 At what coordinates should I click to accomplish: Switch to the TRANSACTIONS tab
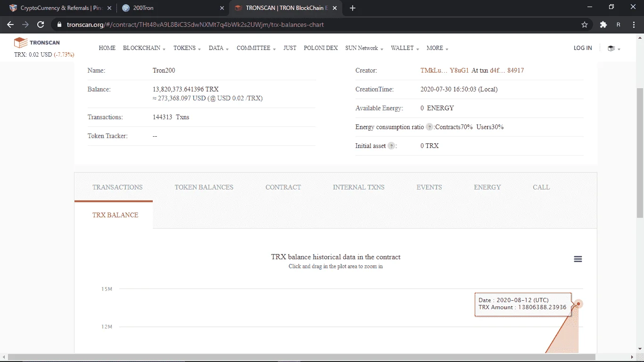[117, 187]
